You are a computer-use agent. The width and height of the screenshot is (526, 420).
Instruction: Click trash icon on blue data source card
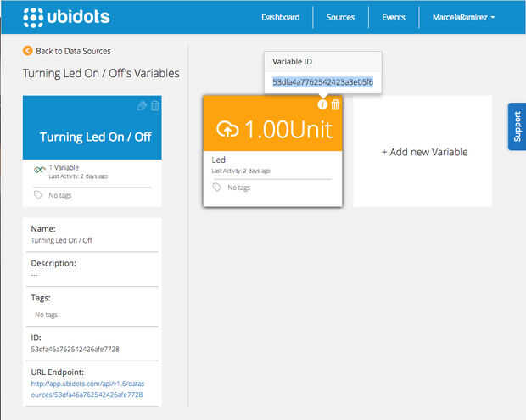coord(154,106)
